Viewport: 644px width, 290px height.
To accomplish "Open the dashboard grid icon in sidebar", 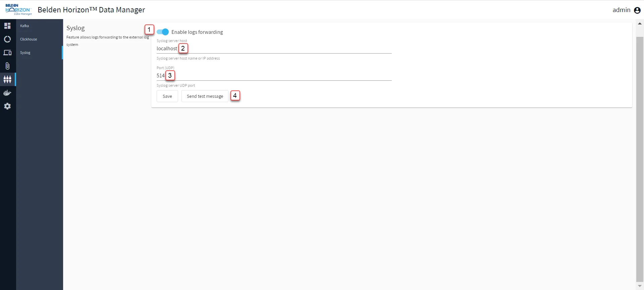I will (7, 26).
